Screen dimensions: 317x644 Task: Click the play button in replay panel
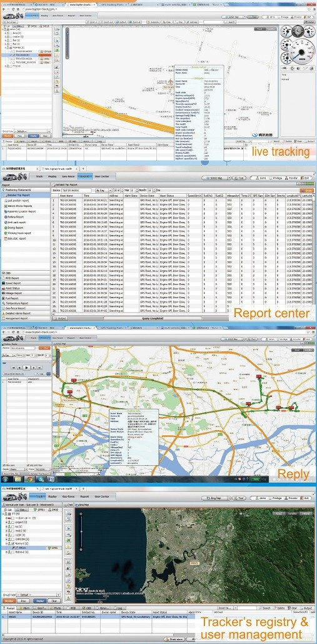coord(26,368)
